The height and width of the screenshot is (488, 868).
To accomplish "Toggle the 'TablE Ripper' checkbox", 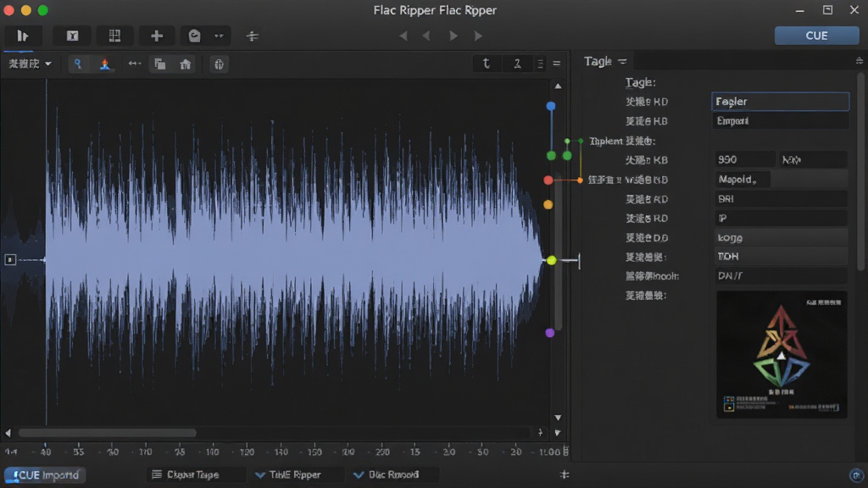I will tap(259, 474).
